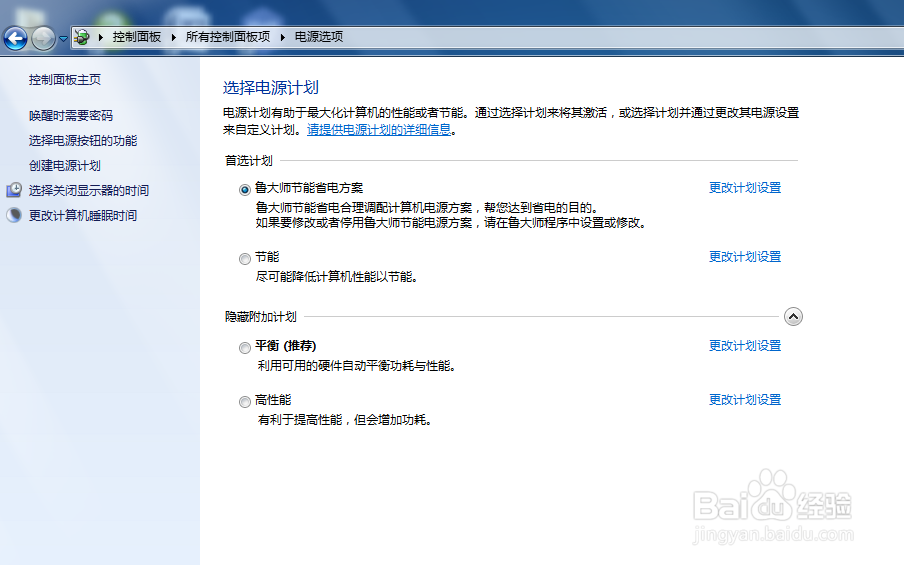Click the moon icon beside 更改计算机睡眠时间

[14, 215]
